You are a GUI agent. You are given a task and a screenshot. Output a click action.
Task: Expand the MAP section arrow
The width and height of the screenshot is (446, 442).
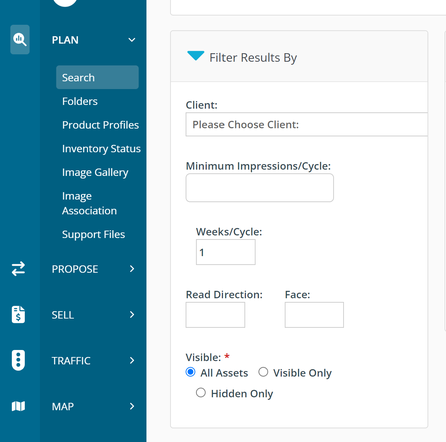tap(132, 406)
